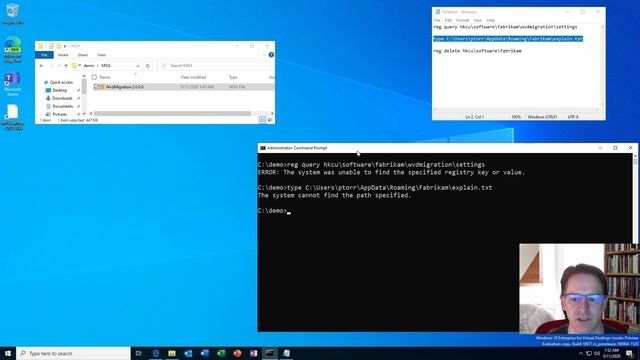Switch to Command Prompt on the taskbar

[270, 353]
